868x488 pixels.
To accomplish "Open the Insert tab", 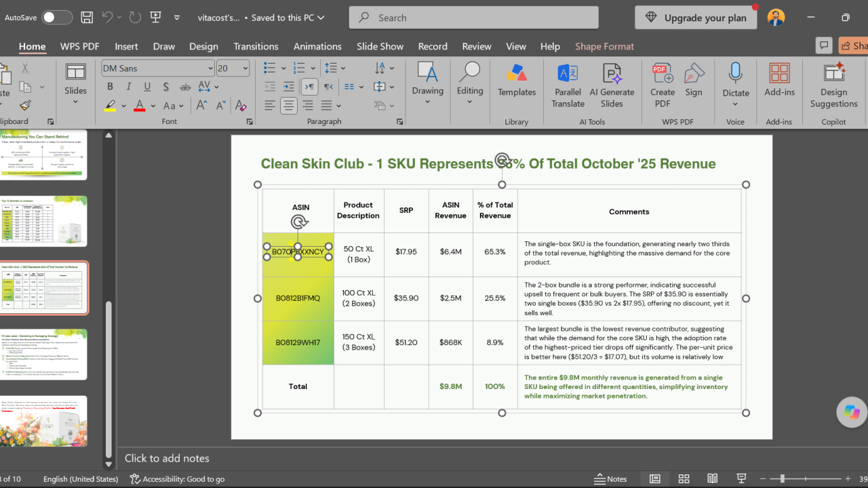I will click(x=126, y=46).
